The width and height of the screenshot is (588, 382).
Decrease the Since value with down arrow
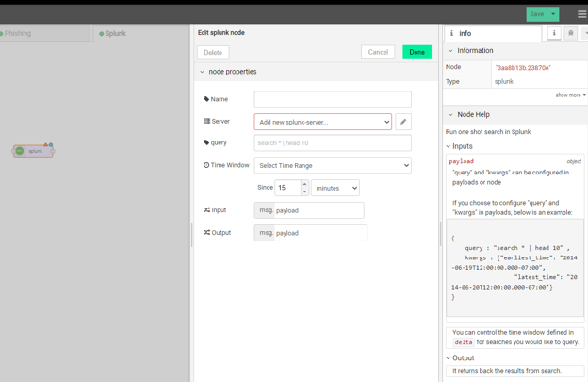(x=305, y=191)
